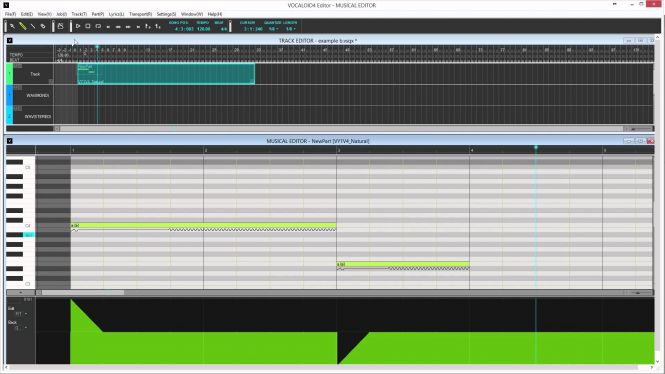The image size is (665, 374).
Task: Select the WAV(STEREO) track
Action: pyautogui.click(x=38, y=116)
